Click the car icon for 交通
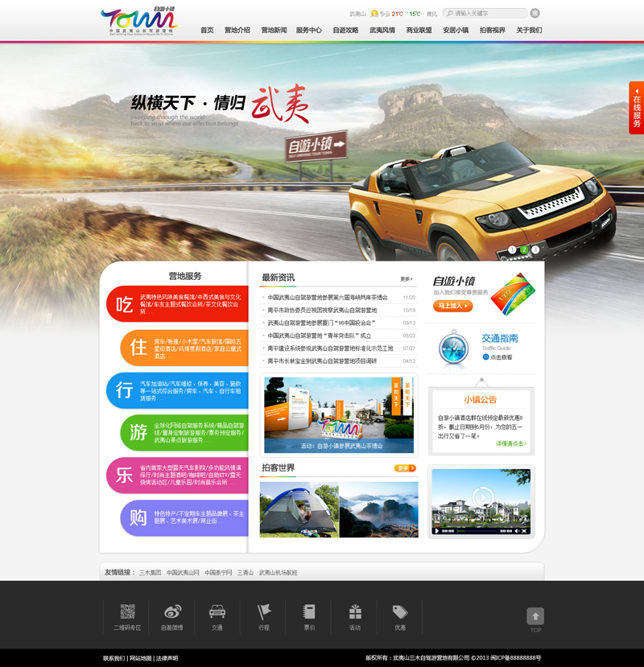Viewport: 644px width, 667px height. (x=217, y=611)
